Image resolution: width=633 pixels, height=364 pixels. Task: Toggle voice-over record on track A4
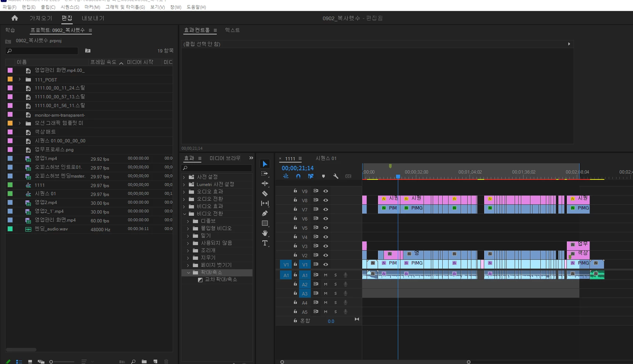point(345,302)
